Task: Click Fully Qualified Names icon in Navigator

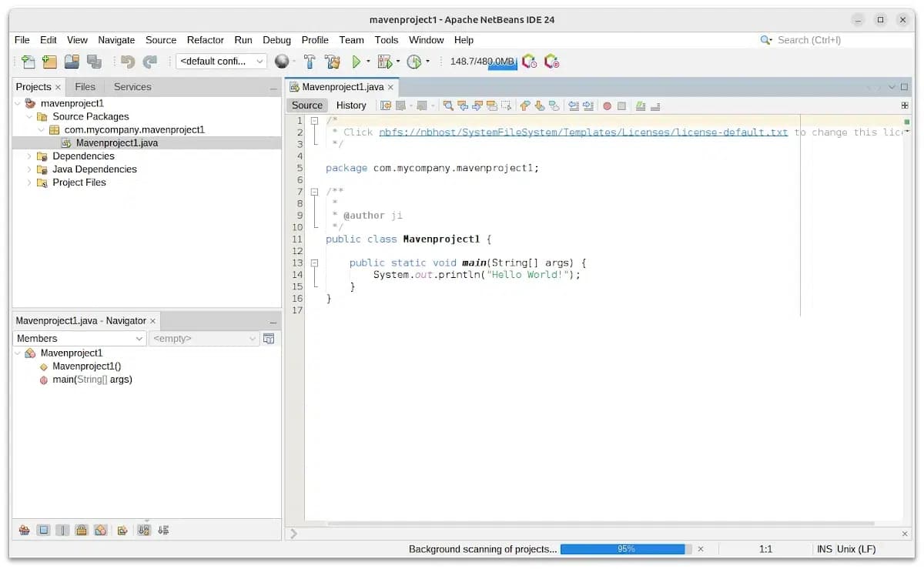Action: (x=122, y=530)
